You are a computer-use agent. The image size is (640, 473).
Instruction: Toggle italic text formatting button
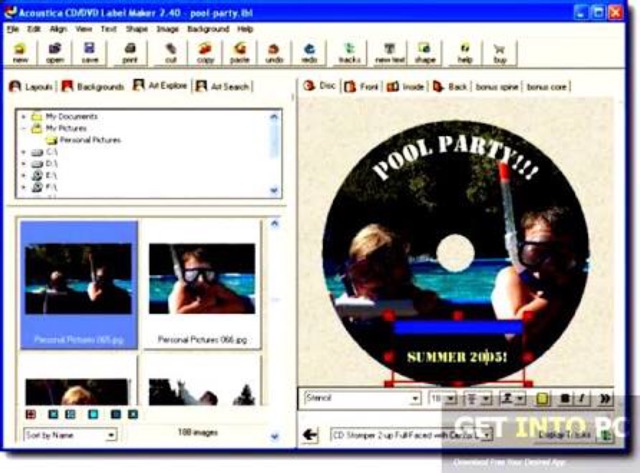click(x=583, y=398)
